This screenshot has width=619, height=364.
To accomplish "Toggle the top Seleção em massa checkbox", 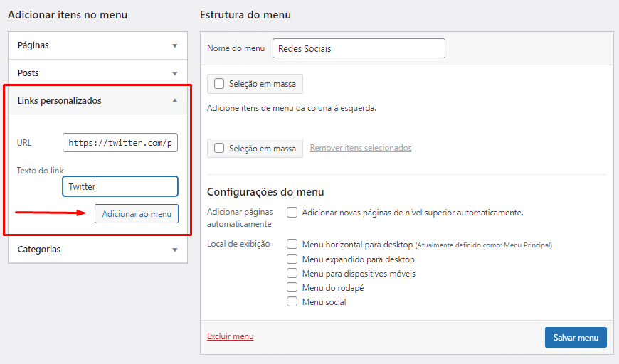I will 220,84.
